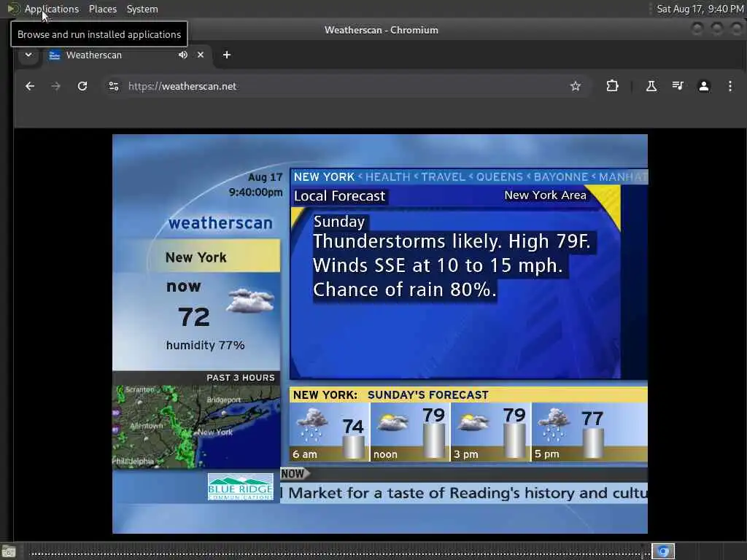Click the 3 pm forecast partly cloudy icon

coord(473,422)
